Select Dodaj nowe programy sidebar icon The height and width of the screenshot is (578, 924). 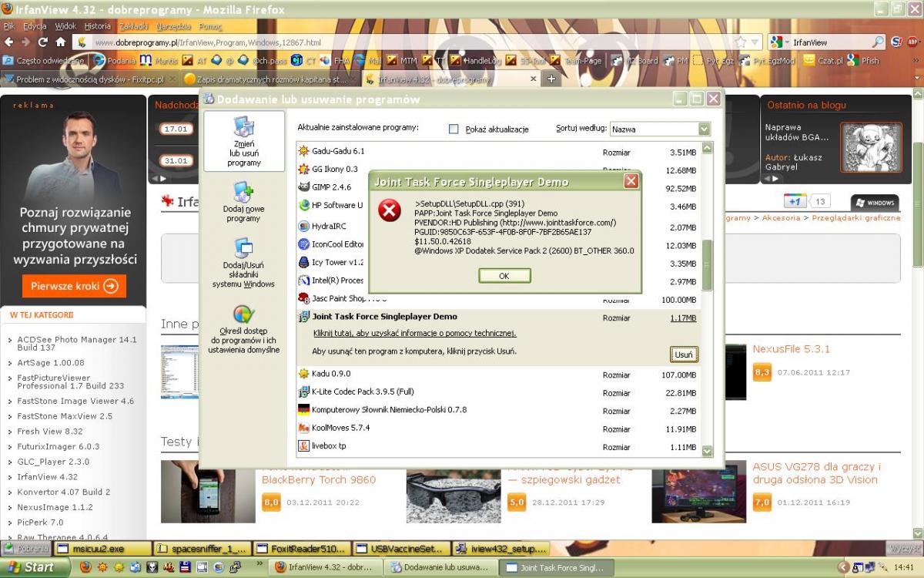point(243,202)
